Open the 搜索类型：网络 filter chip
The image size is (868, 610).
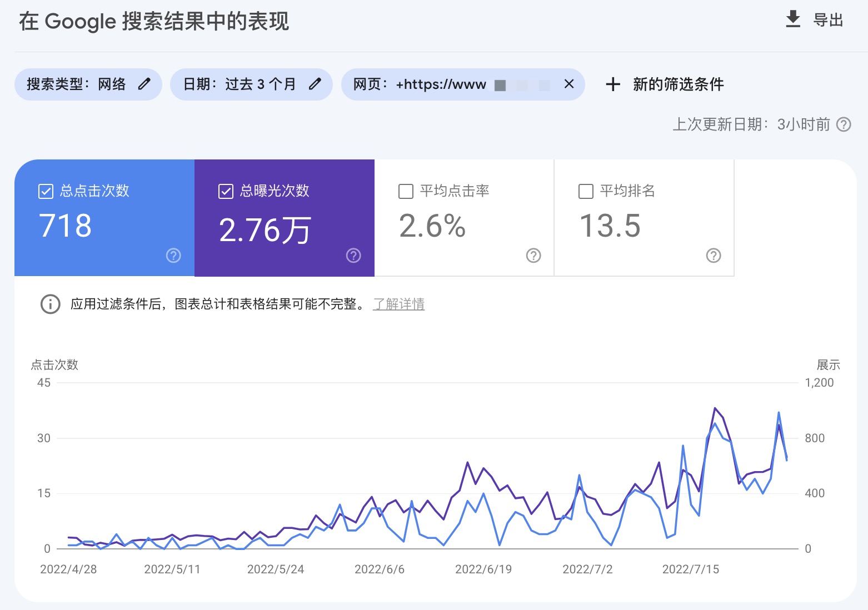[x=77, y=84]
